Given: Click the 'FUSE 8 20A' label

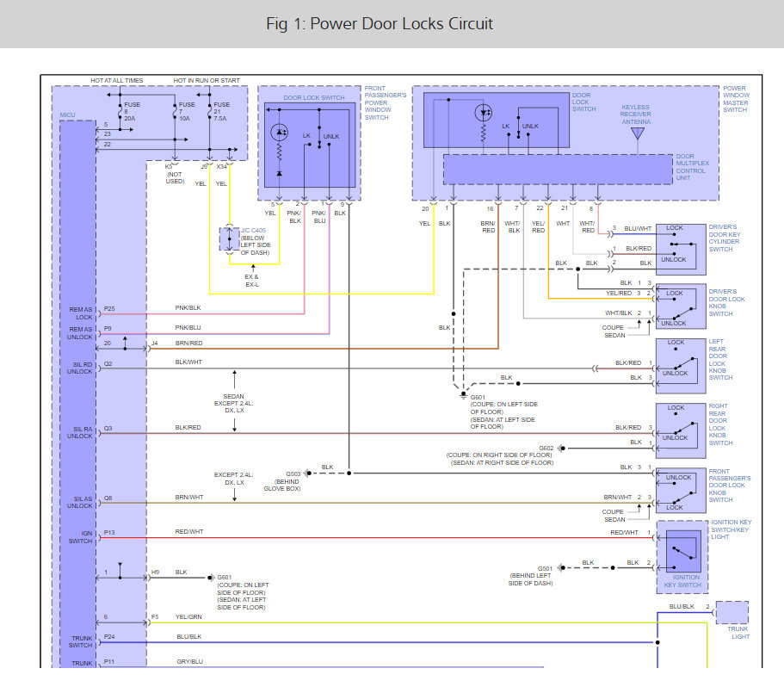Looking at the screenshot, I should [132, 112].
